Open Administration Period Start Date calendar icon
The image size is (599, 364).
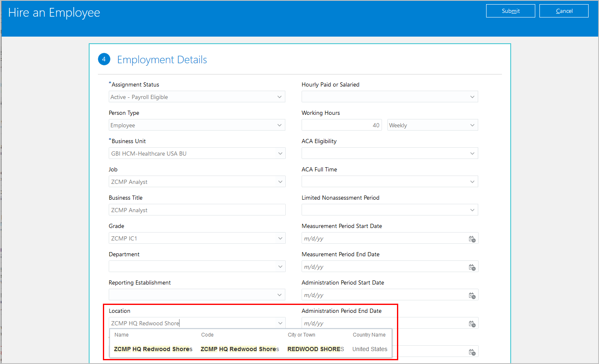472,295
